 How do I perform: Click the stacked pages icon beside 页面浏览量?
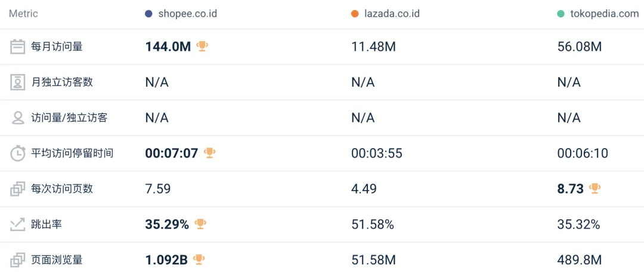tap(18, 260)
